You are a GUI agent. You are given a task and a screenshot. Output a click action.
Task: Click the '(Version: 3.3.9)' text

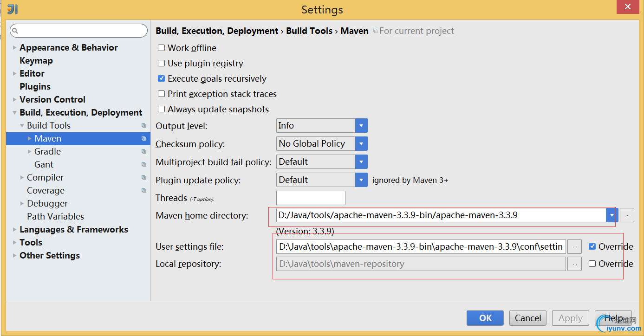305,231
